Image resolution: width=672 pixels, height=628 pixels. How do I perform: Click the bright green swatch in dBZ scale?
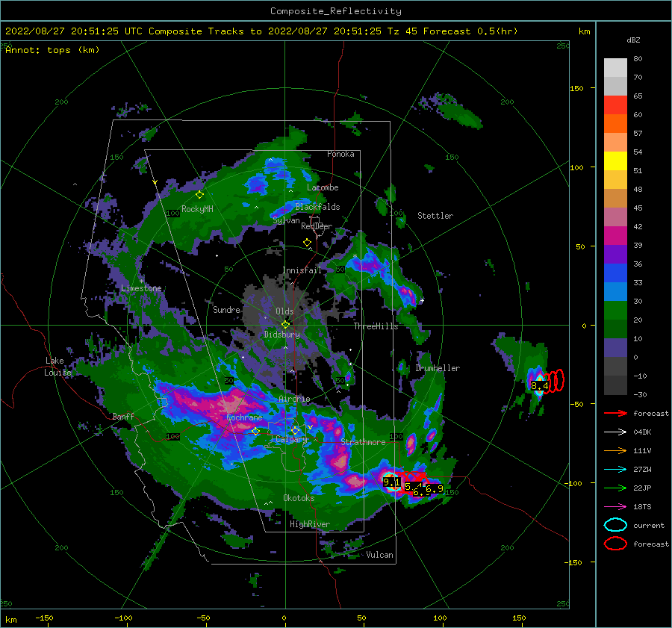615,310
